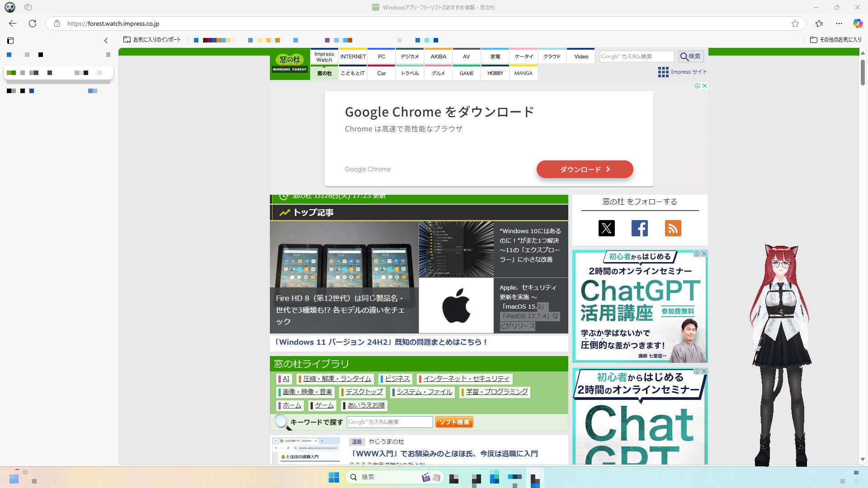This screenshot has height=488, width=868.
Task: Add this page to favorites using the star icon
Action: pyautogui.click(x=795, y=23)
